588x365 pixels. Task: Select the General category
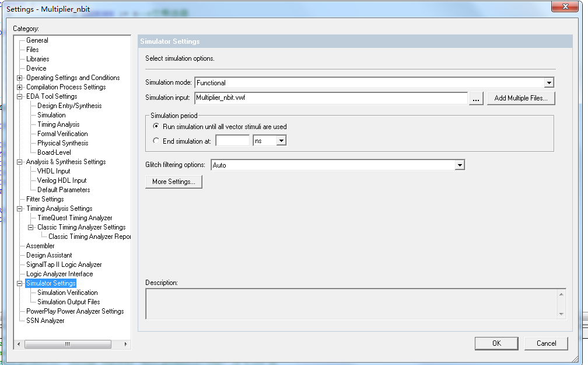(37, 40)
